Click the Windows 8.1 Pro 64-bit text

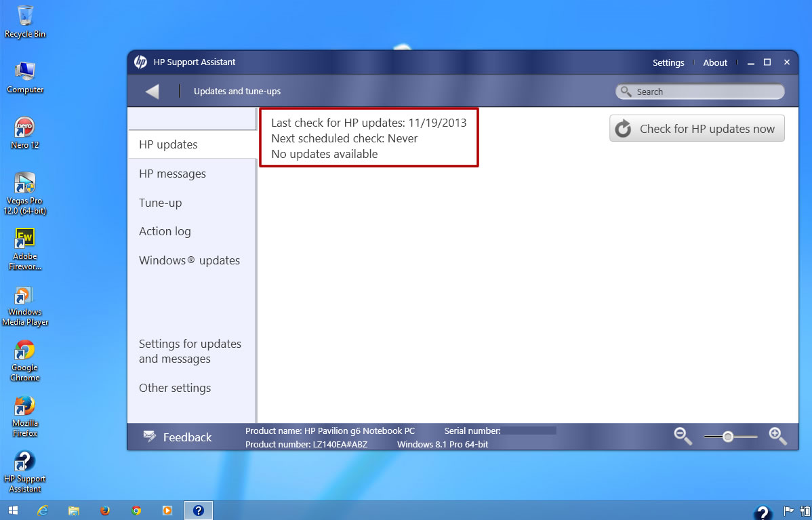point(442,444)
